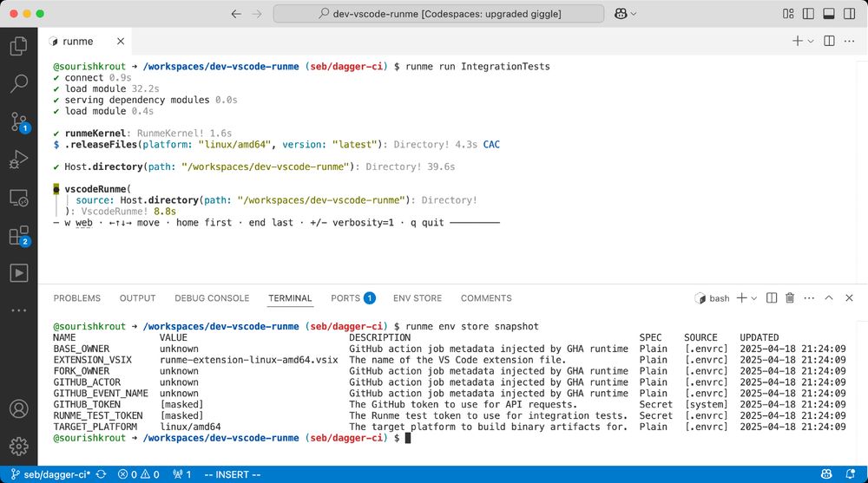Show additional views ellipsis in activity bar
Screen dimensions: 868x483
[19, 310]
